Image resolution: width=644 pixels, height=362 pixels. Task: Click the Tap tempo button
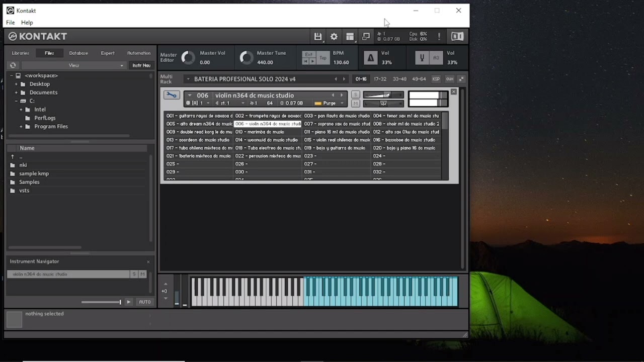pos(323,58)
